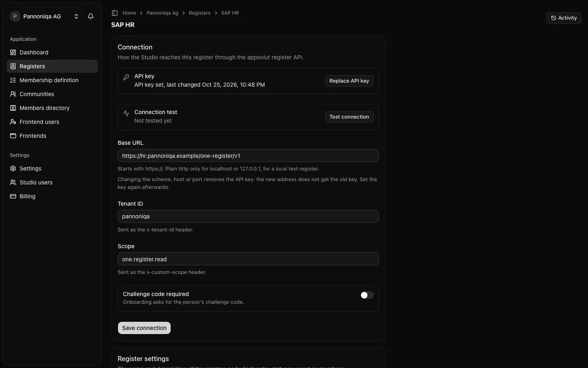Image resolution: width=588 pixels, height=368 pixels.
Task: Click the Billing card icon
Action: [x=13, y=196]
